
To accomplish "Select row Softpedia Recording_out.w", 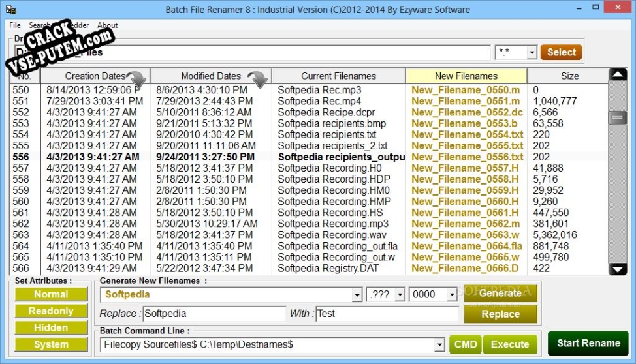I will tap(308, 257).
